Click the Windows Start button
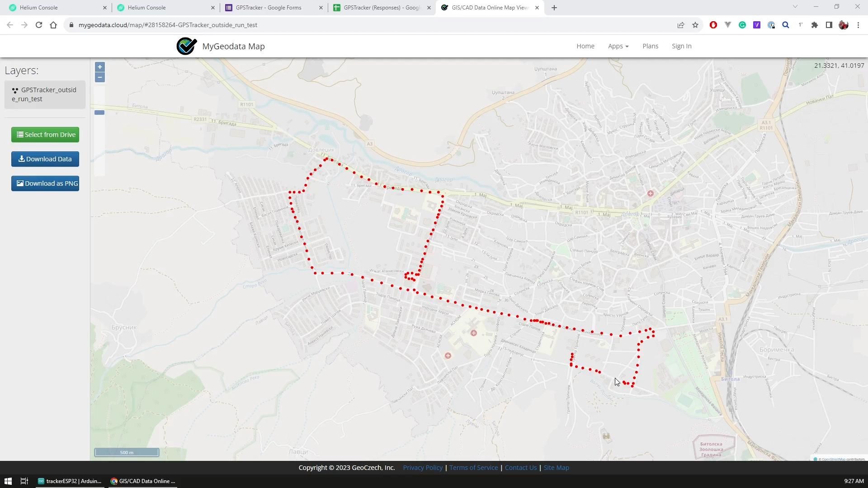This screenshot has width=868, height=488. 9,481
